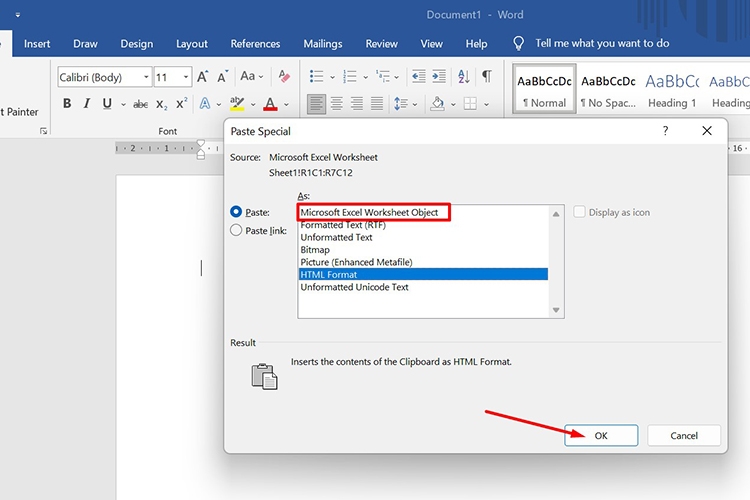Toggle bold formatting
750x500 pixels.
pos(67,104)
